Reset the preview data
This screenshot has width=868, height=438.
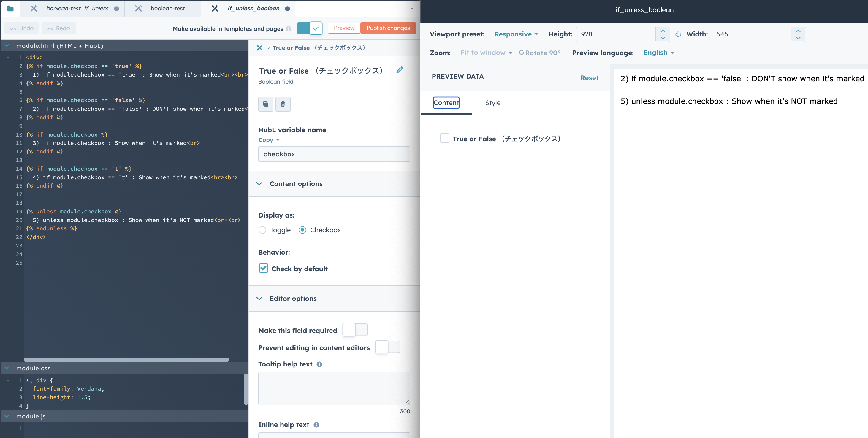click(x=589, y=77)
